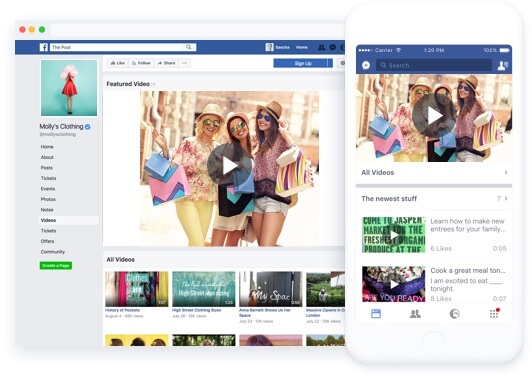This screenshot has width=532, height=377.
Task: Play the mobile featured video
Action: pos(434,116)
